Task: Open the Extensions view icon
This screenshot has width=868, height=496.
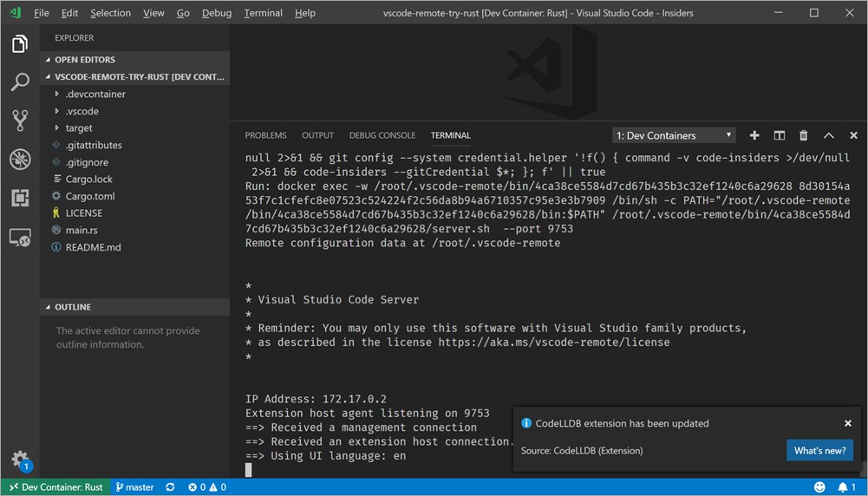Action: (20, 199)
